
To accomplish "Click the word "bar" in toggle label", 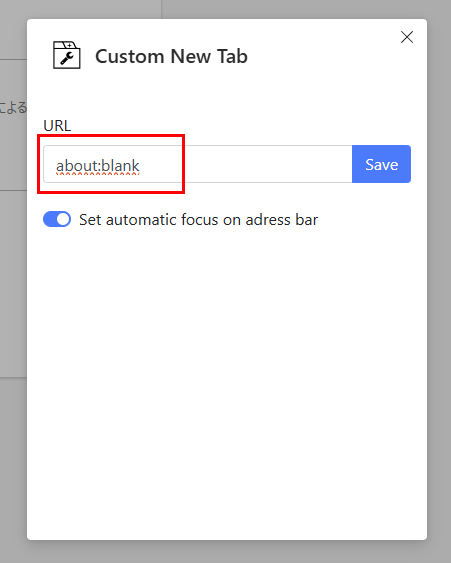I will click(307, 220).
